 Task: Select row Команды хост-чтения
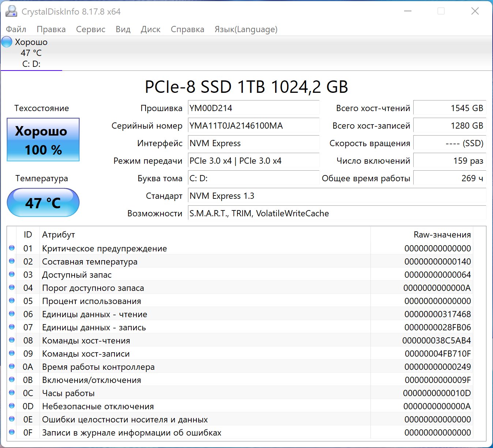(x=240, y=341)
